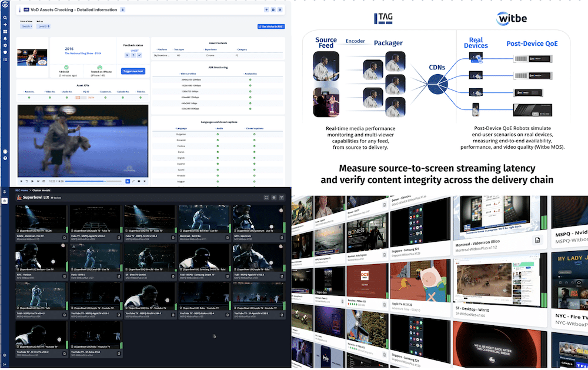Open the DAZN - Montreal - Fire TV stream
Image resolution: width=588 pixels, height=370 pixels.
(x=41, y=219)
